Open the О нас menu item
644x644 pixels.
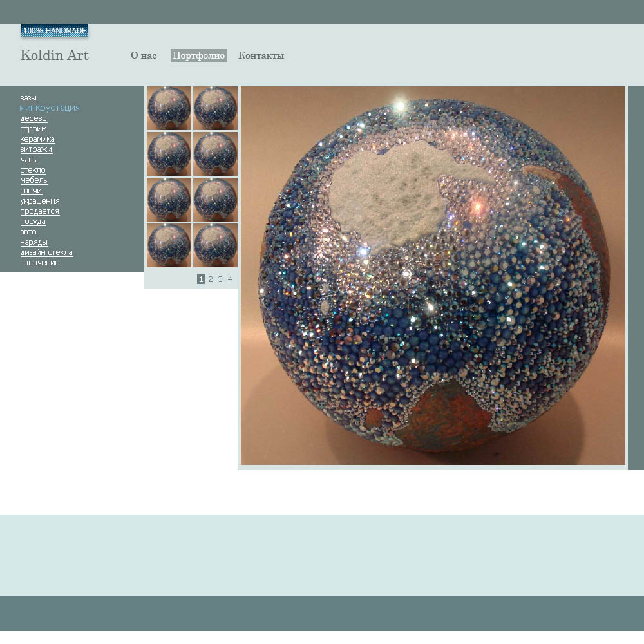point(143,55)
